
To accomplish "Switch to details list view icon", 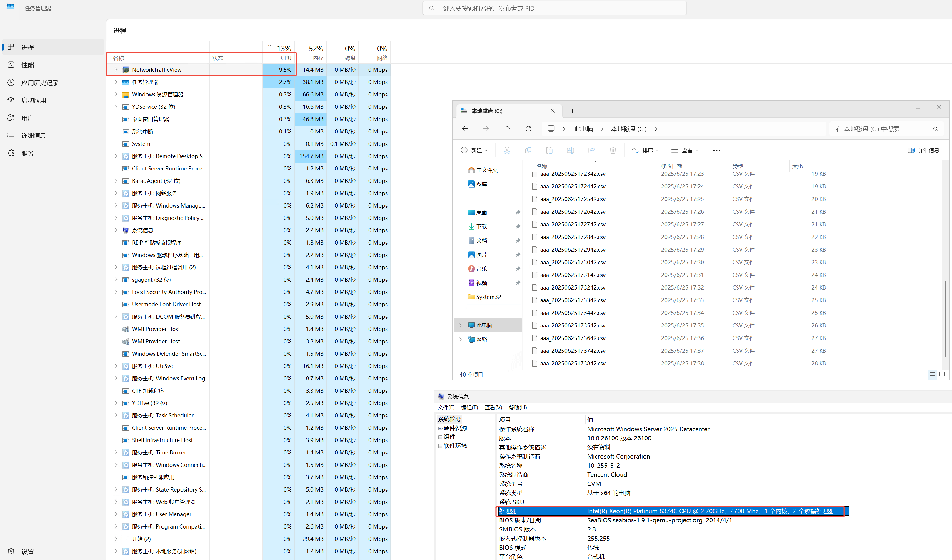I will coord(932,375).
